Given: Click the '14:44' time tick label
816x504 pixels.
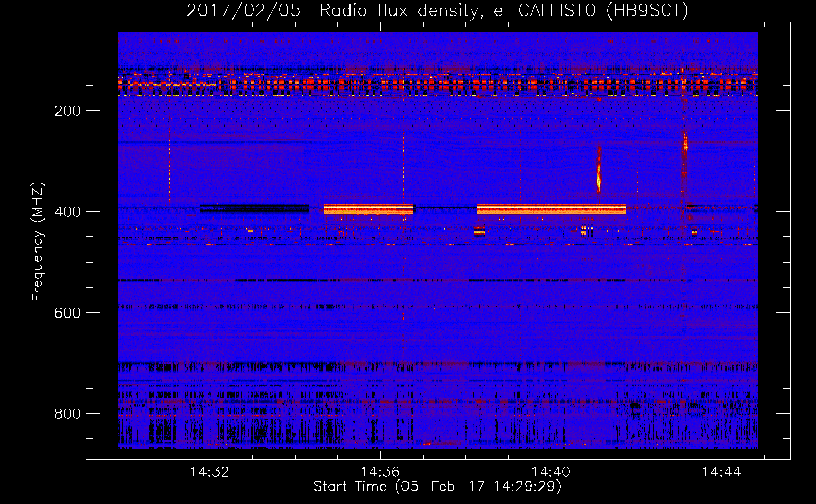Looking at the screenshot, I should pyautogui.click(x=721, y=472).
